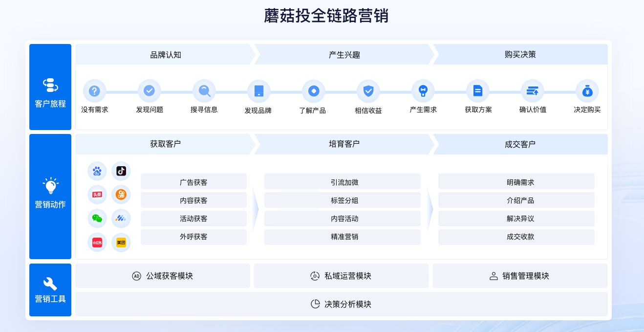Click the 确认价值 label
This screenshot has width=644, height=332.
coord(533,110)
